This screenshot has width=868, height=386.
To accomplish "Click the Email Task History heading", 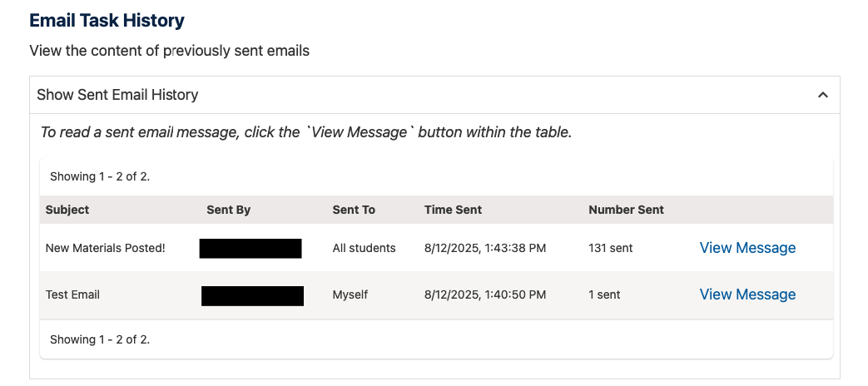I will (x=107, y=20).
